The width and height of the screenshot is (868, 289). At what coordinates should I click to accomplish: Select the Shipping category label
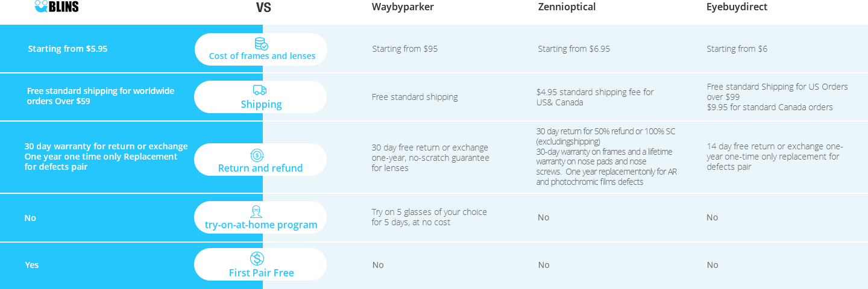[x=261, y=104]
